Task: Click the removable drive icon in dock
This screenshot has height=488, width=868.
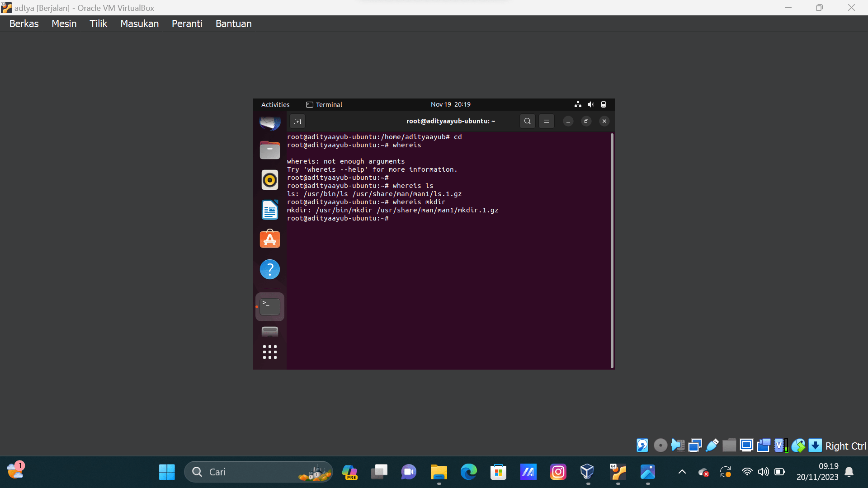Action: pos(270,332)
